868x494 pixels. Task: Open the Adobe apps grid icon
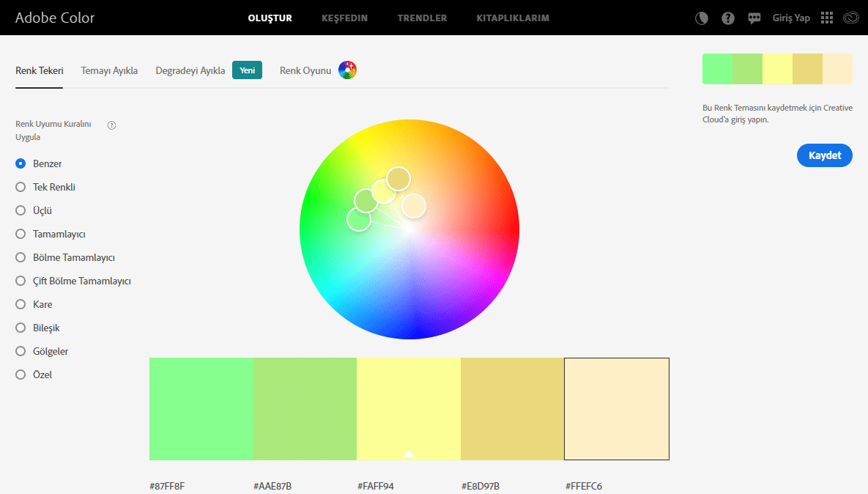click(827, 18)
